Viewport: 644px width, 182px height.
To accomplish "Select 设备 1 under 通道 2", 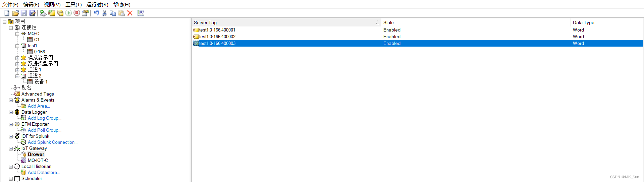I will pos(41,82).
